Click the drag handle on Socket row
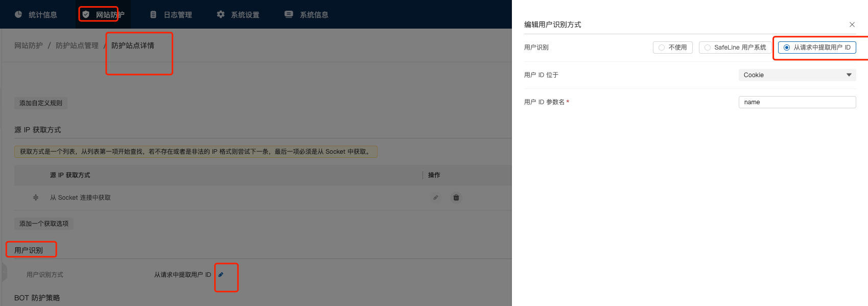This screenshot has height=306, width=868. 36,198
